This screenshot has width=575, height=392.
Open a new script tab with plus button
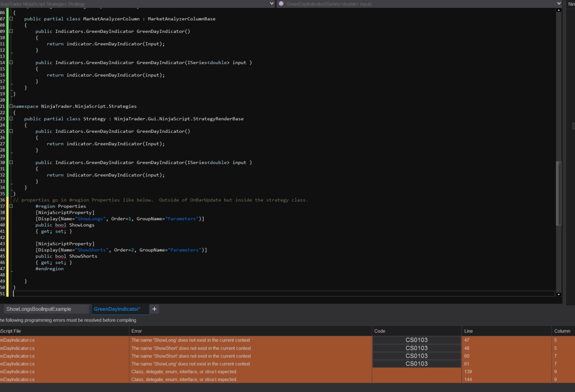(154, 309)
